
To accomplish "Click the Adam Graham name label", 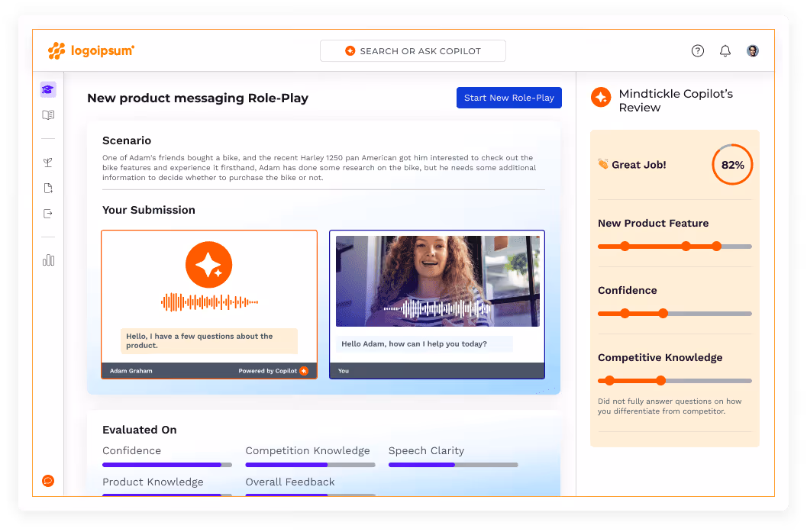I will click(x=131, y=370).
